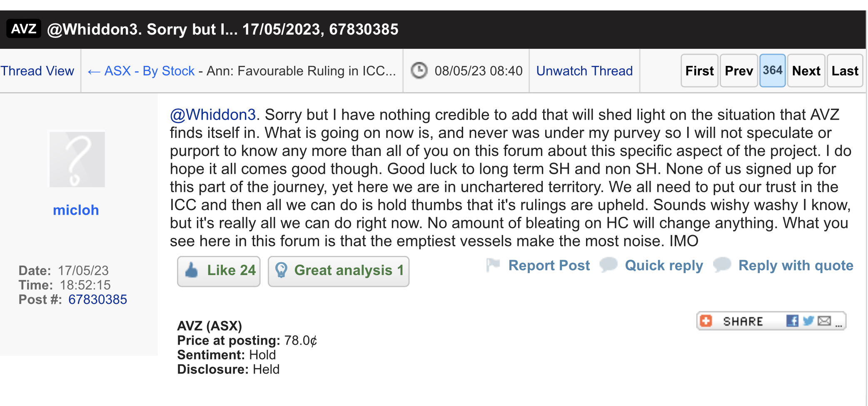This screenshot has width=868, height=406.
Task: Go to the First page
Action: click(699, 70)
